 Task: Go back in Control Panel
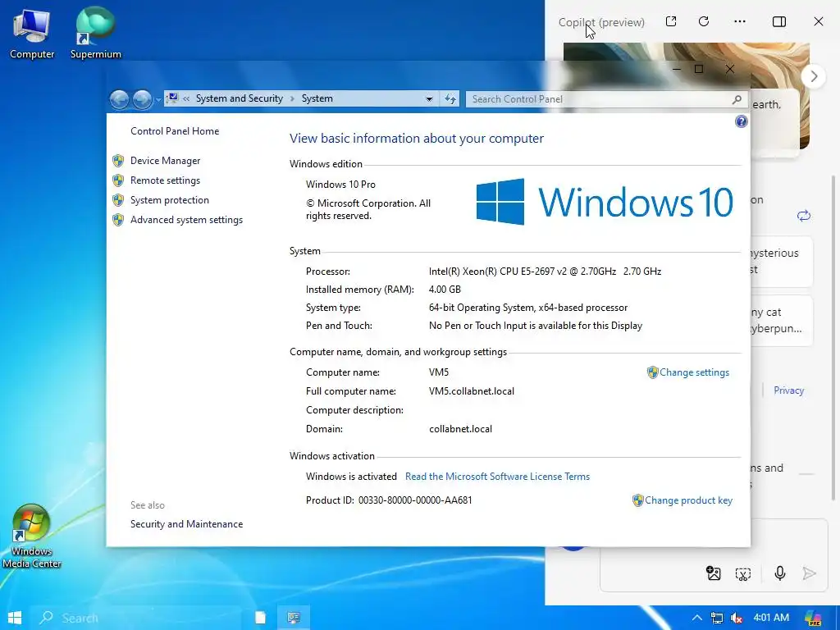119,99
